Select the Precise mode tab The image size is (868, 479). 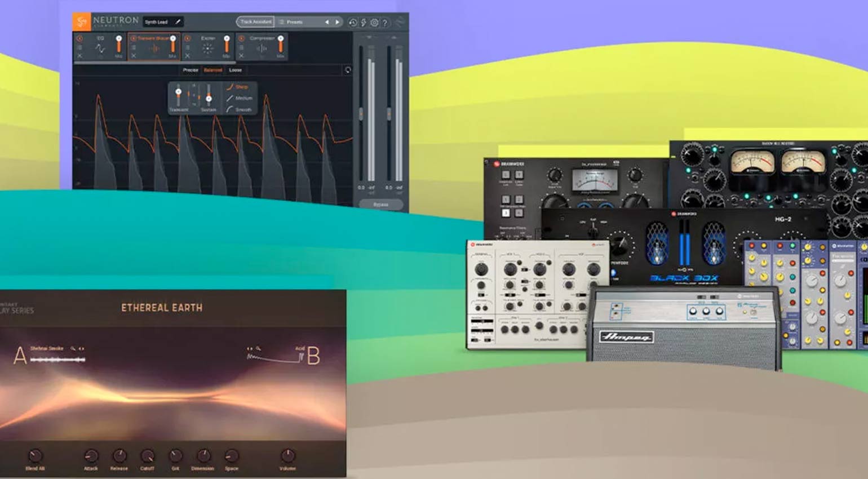pos(191,70)
